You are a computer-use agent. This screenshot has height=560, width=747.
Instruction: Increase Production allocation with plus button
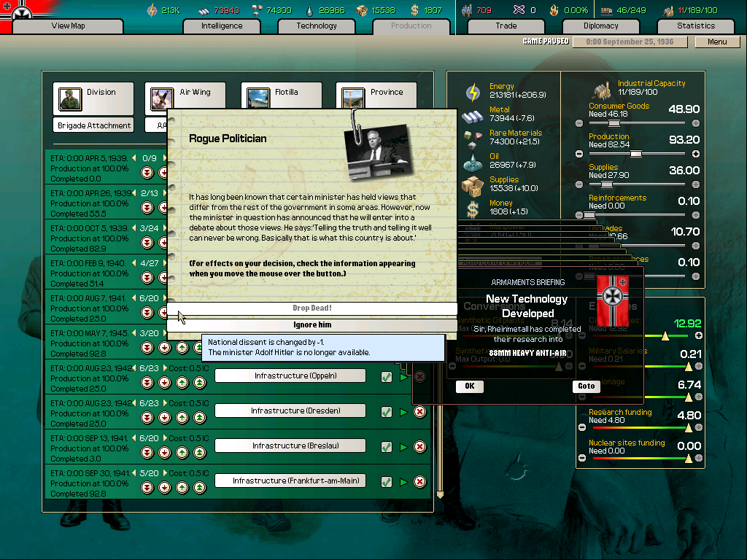click(695, 154)
